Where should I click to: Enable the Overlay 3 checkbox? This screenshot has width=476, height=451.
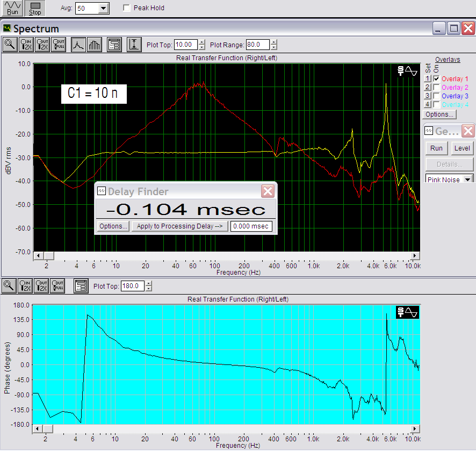pos(436,96)
